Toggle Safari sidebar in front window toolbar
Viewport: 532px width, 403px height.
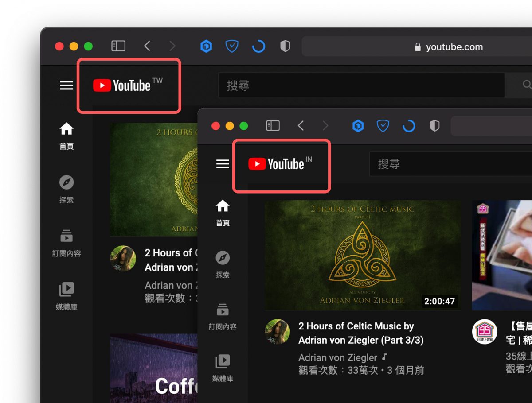273,126
